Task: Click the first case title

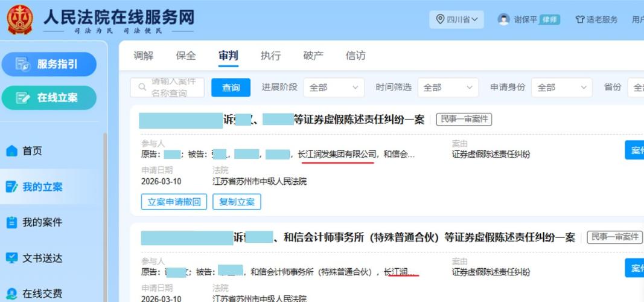Action: click(x=282, y=120)
